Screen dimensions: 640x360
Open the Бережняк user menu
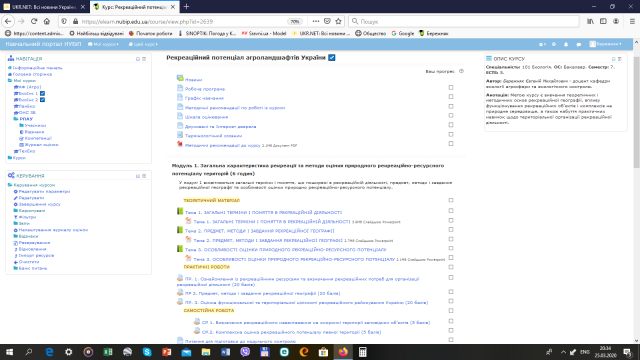(x=606, y=44)
